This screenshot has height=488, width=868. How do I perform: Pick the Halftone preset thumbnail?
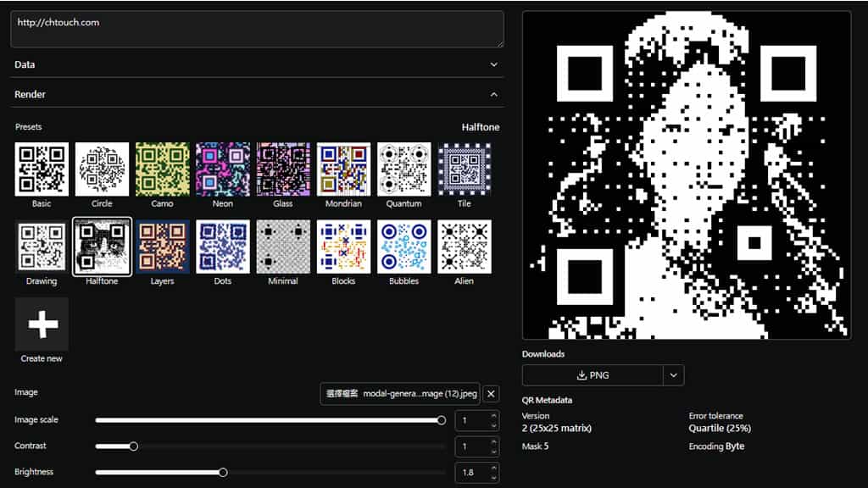pyautogui.click(x=102, y=247)
